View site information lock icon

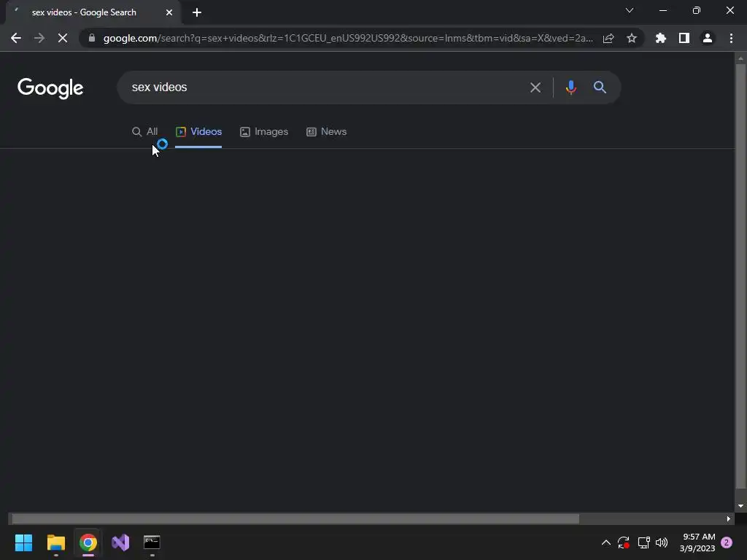click(92, 38)
